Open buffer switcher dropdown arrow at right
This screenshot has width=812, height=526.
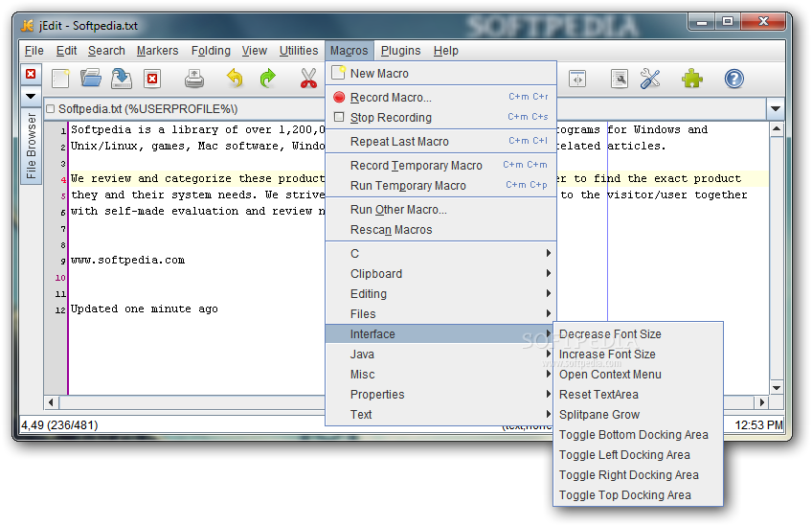point(776,109)
